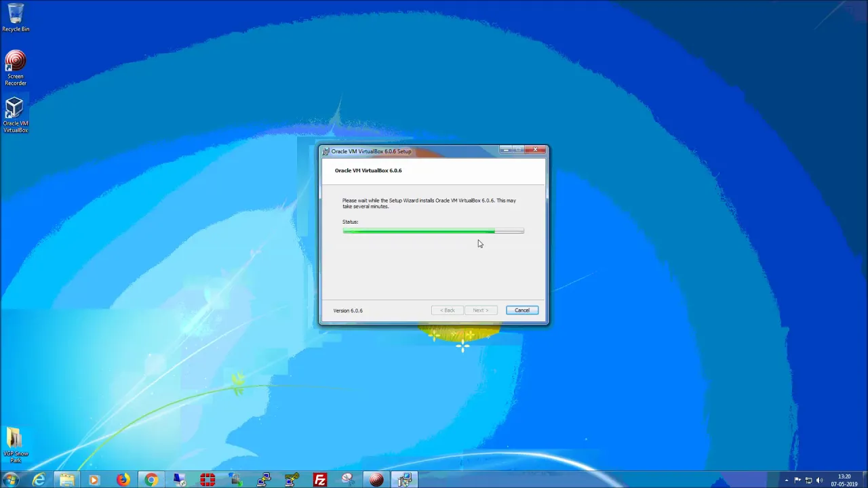Select the Oracle VM VirtualBox desktop shortcut
Screen dimensions: 868x488
click(x=15, y=115)
